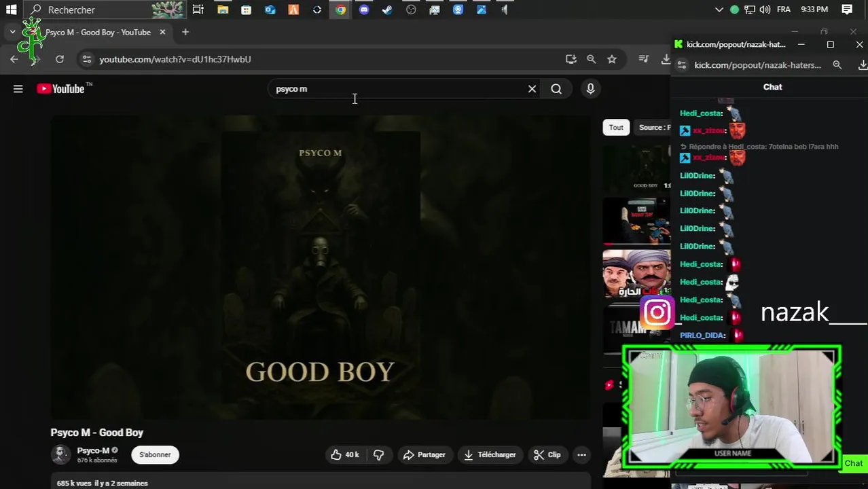Reload the YouTube page
Screen dimensions: 868x489
click(x=60, y=59)
